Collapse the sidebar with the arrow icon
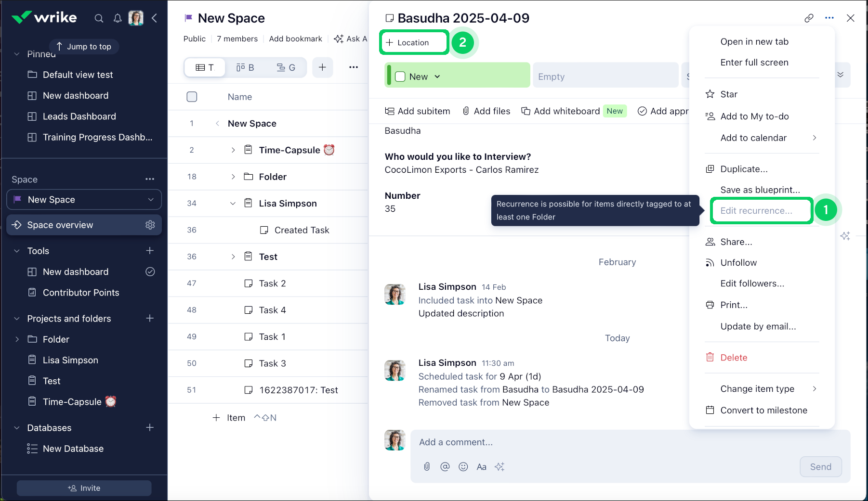Viewport: 868px width, 501px height. [155, 18]
